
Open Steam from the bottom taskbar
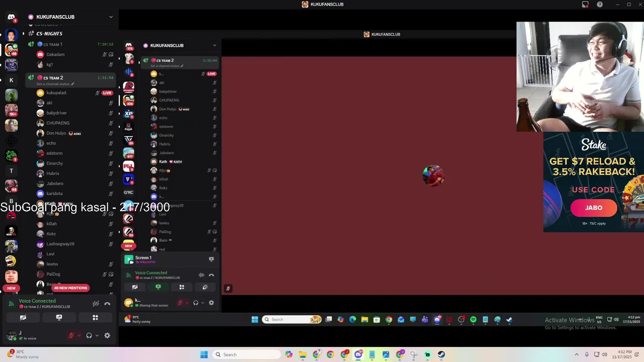tap(441, 354)
